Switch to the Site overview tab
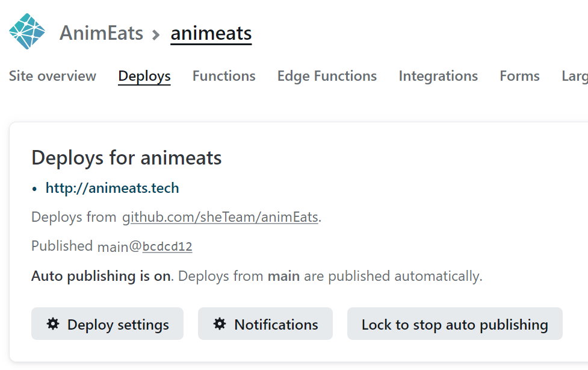This screenshot has width=588, height=370. pos(52,76)
